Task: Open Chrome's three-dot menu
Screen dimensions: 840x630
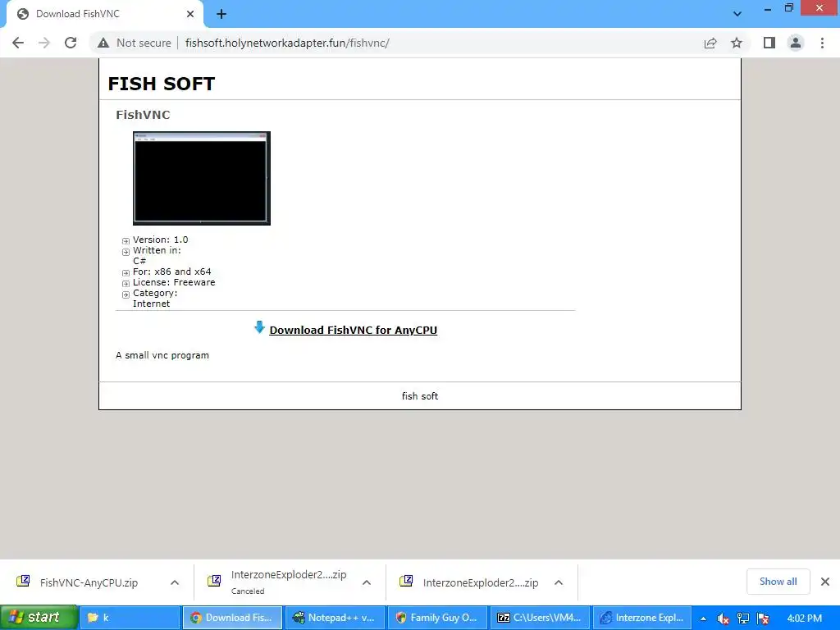Action: (x=822, y=43)
